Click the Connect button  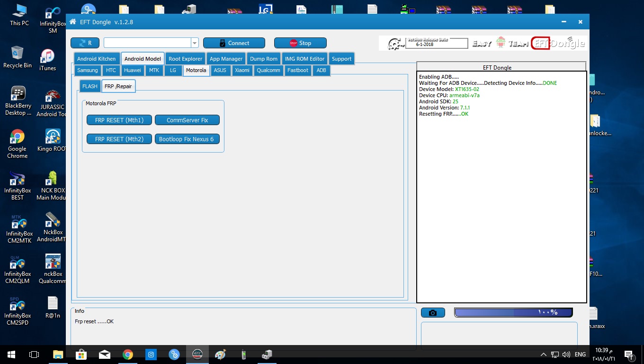[x=234, y=43]
